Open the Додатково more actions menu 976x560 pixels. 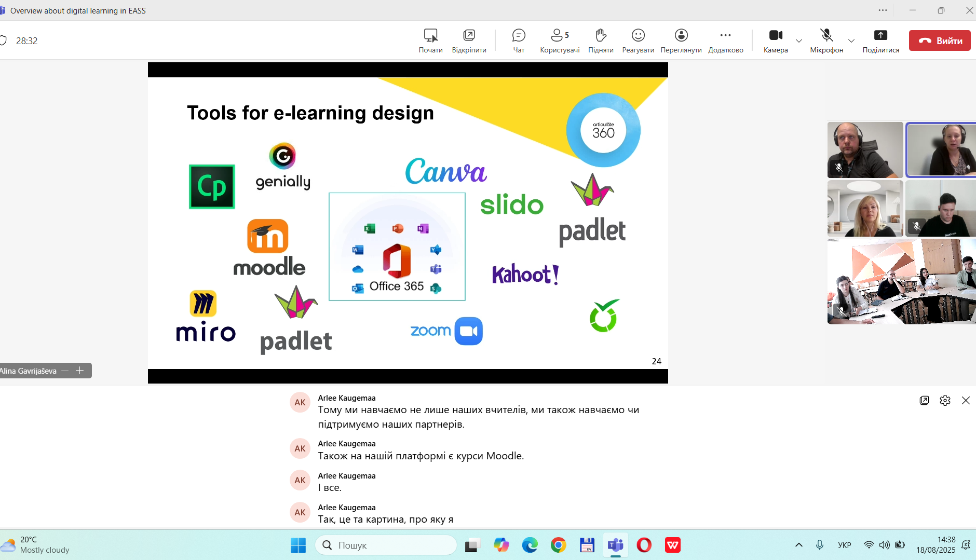pyautogui.click(x=726, y=40)
